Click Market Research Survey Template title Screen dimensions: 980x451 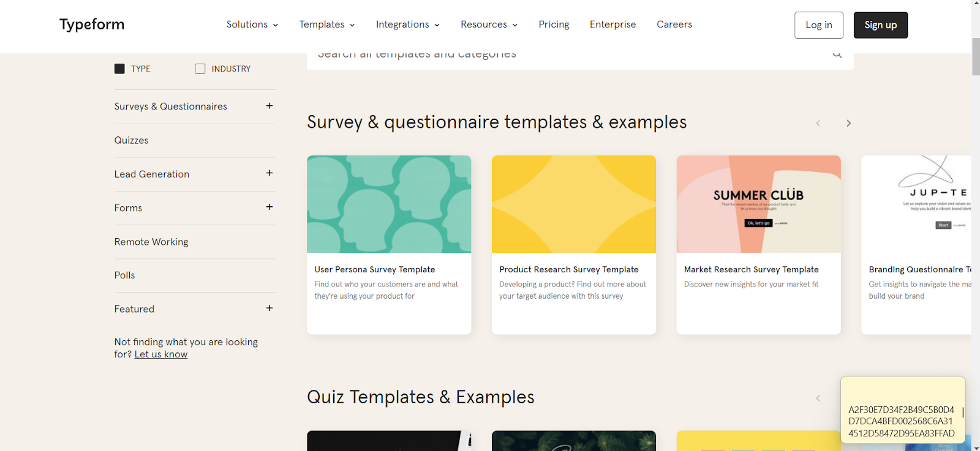click(752, 269)
